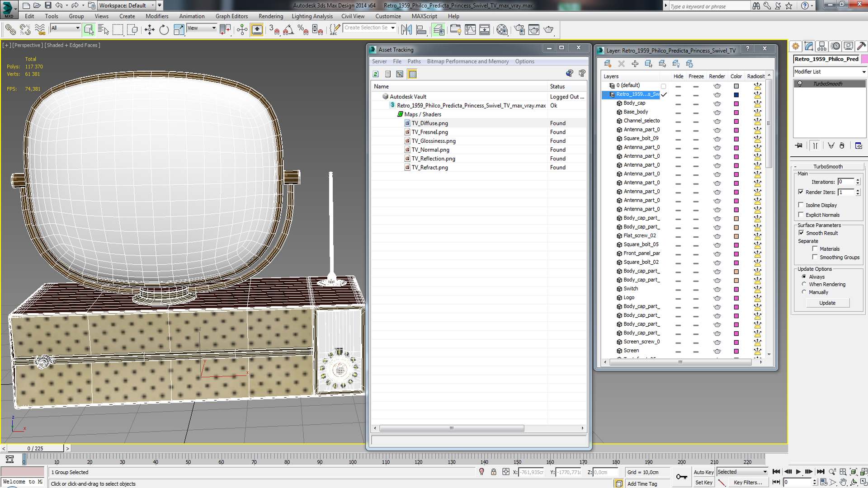Screen dimensions: 868x488
Task: Enable Isoline Display checkbox
Action: pyautogui.click(x=801, y=205)
